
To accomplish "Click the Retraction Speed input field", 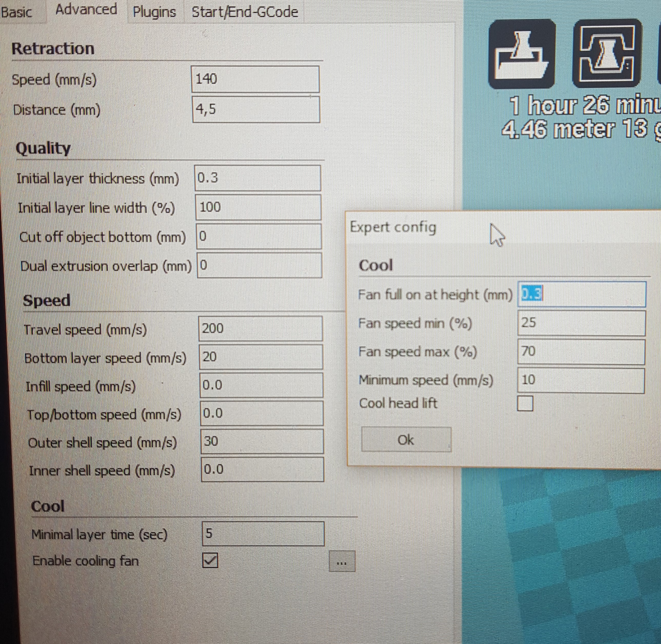I will [x=255, y=79].
